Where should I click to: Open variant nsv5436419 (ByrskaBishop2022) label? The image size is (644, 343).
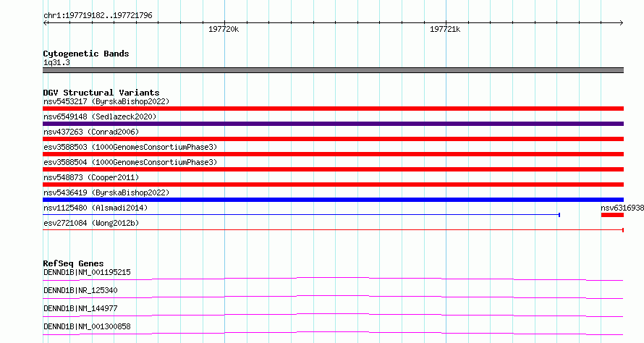[x=106, y=192]
